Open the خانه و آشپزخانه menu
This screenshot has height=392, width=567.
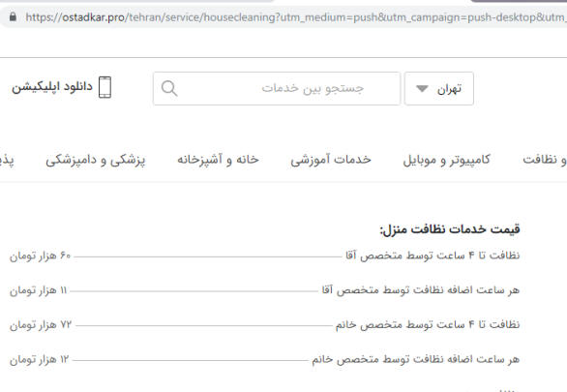tap(218, 160)
